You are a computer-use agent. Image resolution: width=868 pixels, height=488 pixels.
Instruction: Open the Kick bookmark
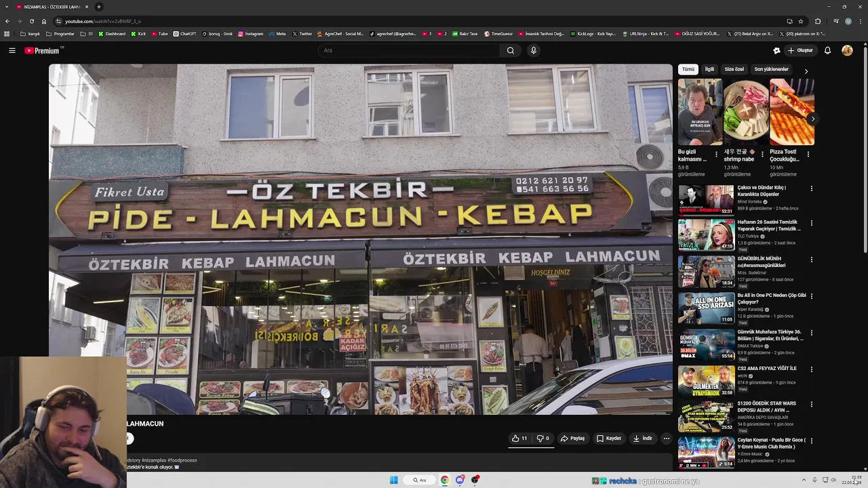138,33
